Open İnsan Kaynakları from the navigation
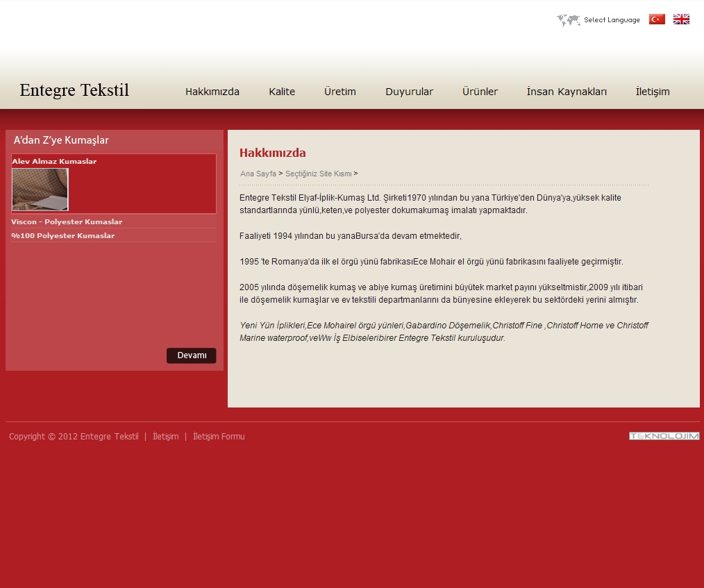Viewport: 704px width, 588px height. 567,92
